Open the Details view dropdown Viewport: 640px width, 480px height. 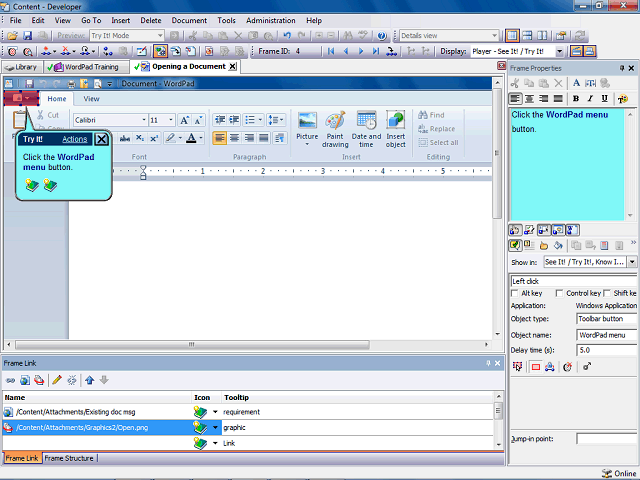click(x=494, y=36)
